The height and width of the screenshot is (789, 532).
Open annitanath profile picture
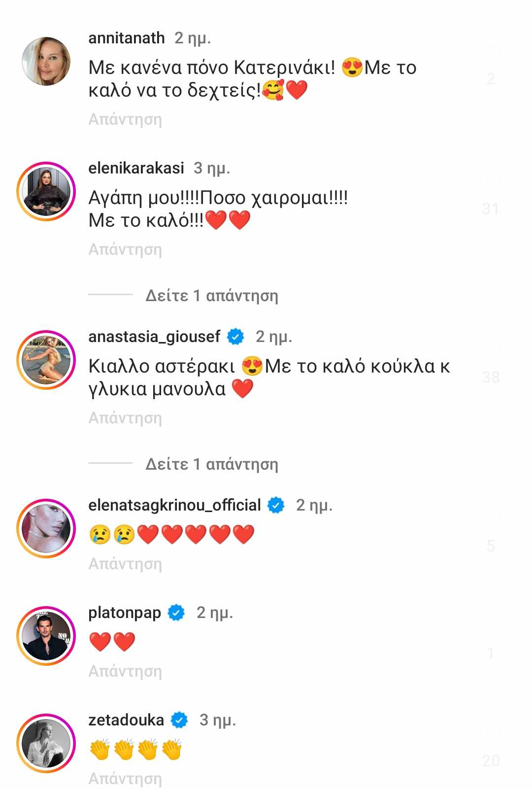[46, 62]
